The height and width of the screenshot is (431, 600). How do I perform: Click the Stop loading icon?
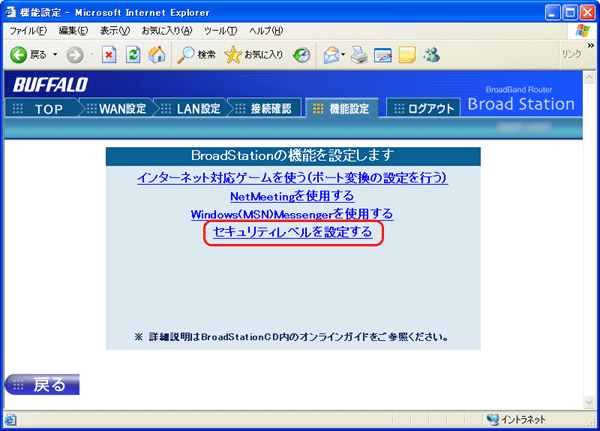coord(112,54)
